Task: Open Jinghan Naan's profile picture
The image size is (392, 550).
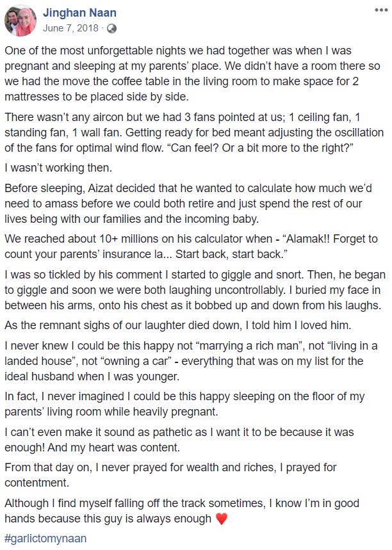Action: pyautogui.click(x=21, y=20)
